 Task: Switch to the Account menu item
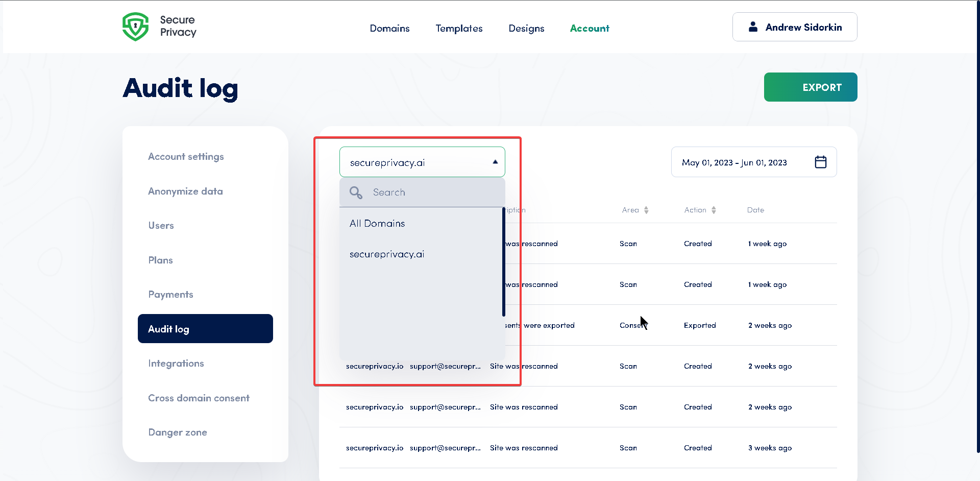(x=590, y=29)
